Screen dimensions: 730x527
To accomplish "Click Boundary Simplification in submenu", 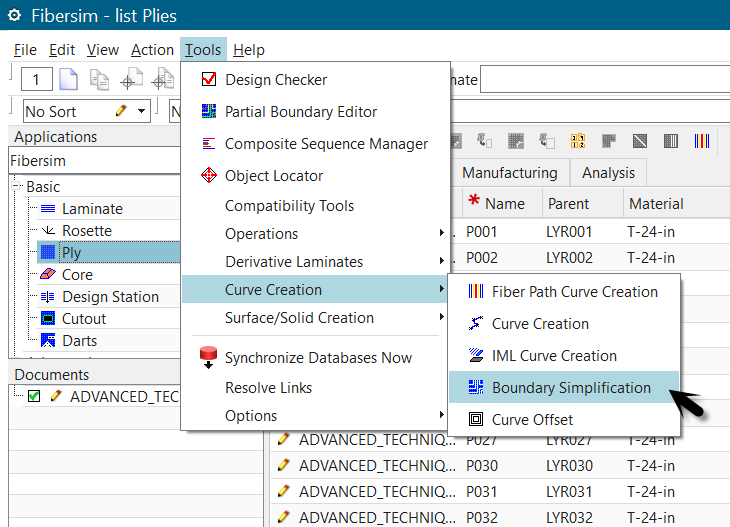I will 570,388.
